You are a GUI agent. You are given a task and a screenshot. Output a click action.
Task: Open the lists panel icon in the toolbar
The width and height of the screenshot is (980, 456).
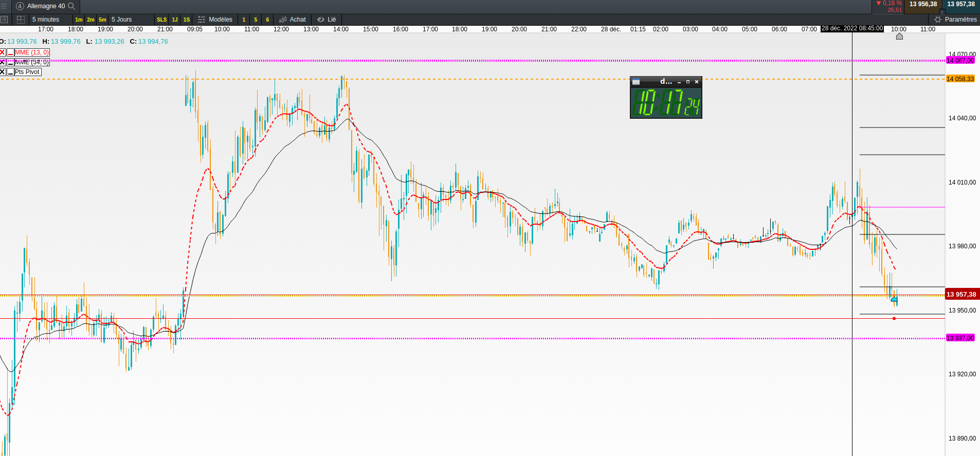point(4,20)
